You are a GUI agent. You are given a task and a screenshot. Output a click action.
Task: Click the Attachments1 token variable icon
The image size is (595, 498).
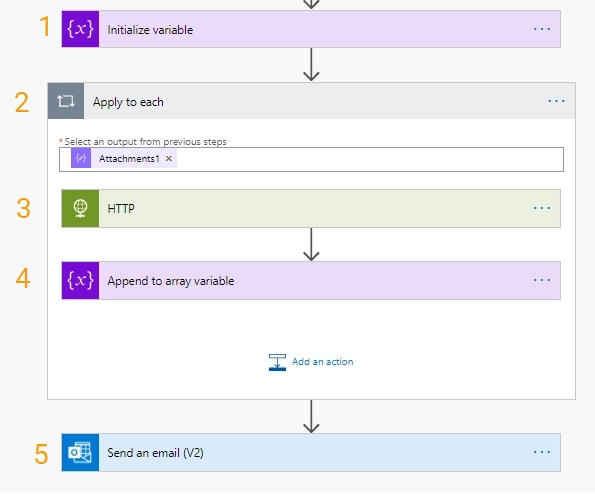(x=81, y=158)
